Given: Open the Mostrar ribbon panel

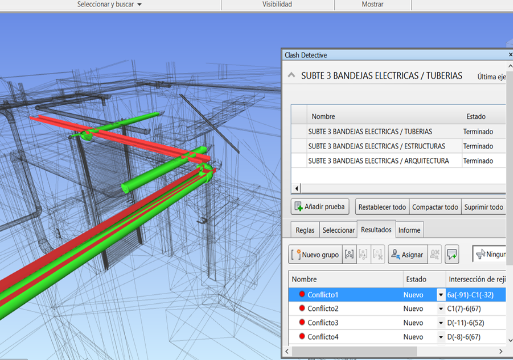Looking at the screenshot, I should point(372,4).
